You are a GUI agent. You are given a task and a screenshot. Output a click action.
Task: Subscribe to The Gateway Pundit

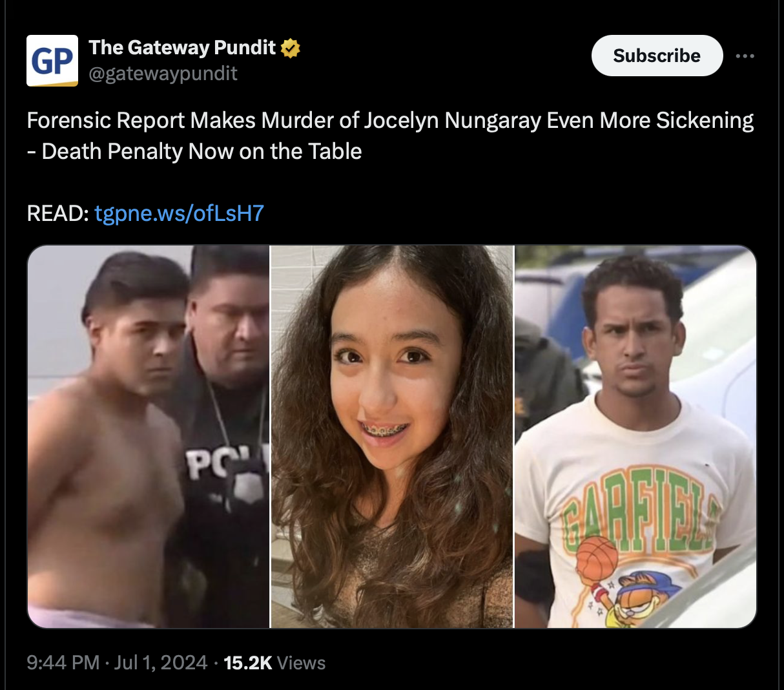657,56
